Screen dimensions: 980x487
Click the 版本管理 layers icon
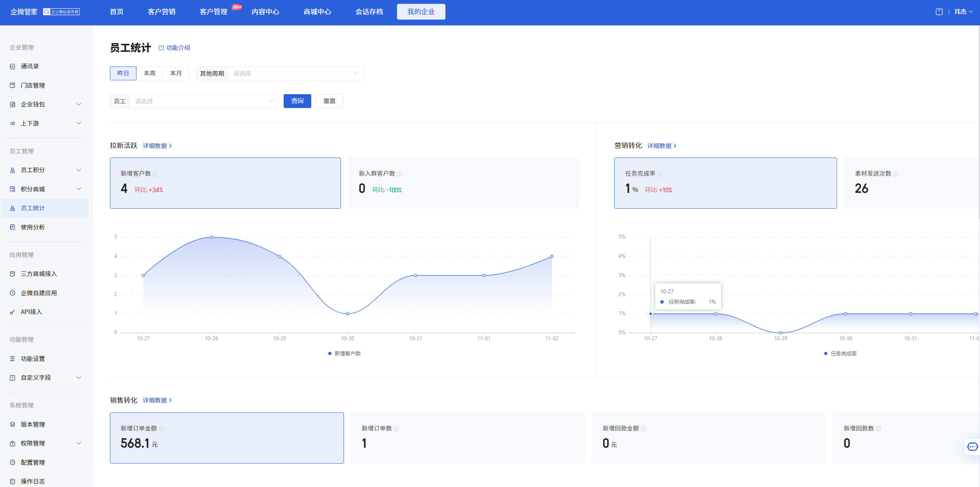(x=12, y=424)
